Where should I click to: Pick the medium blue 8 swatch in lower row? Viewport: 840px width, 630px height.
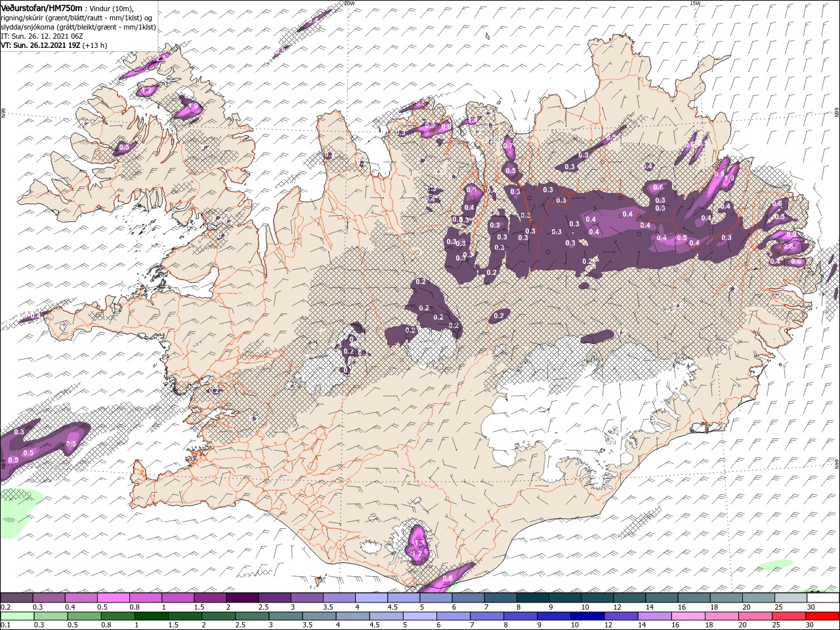tap(519, 616)
